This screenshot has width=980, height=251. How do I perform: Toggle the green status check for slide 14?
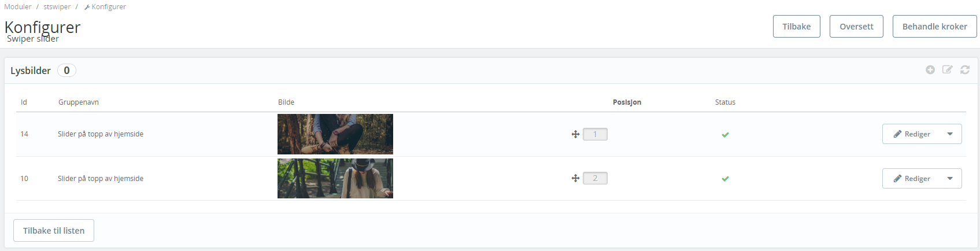pyautogui.click(x=725, y=135)
